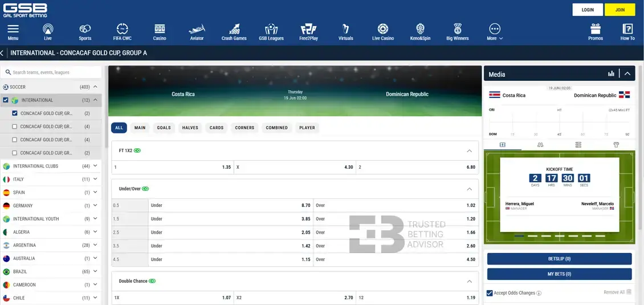This screenshot has width=644, height=305.
Task: Open the Keno&Spin icon
Action: pyautogui.click(x=420, y=29)
